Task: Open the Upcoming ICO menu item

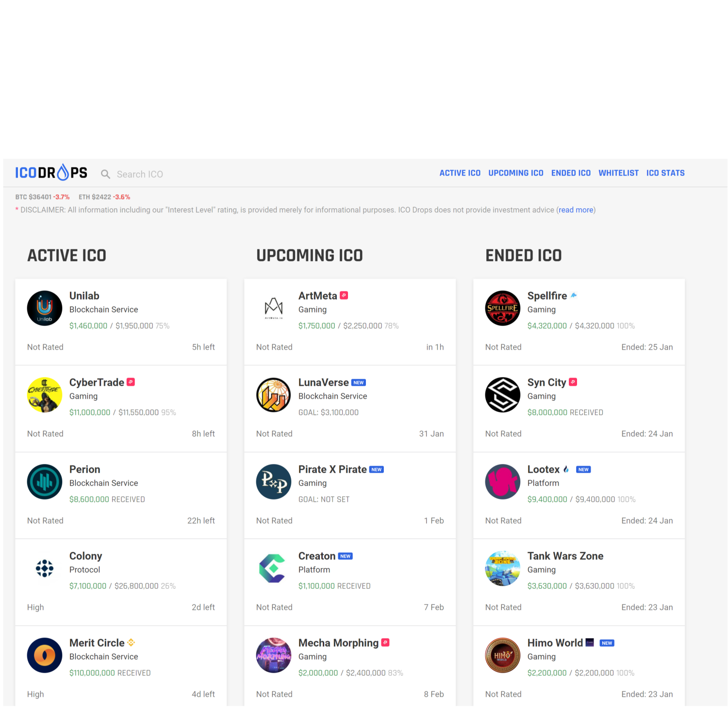Action: (x=515, y=173)
